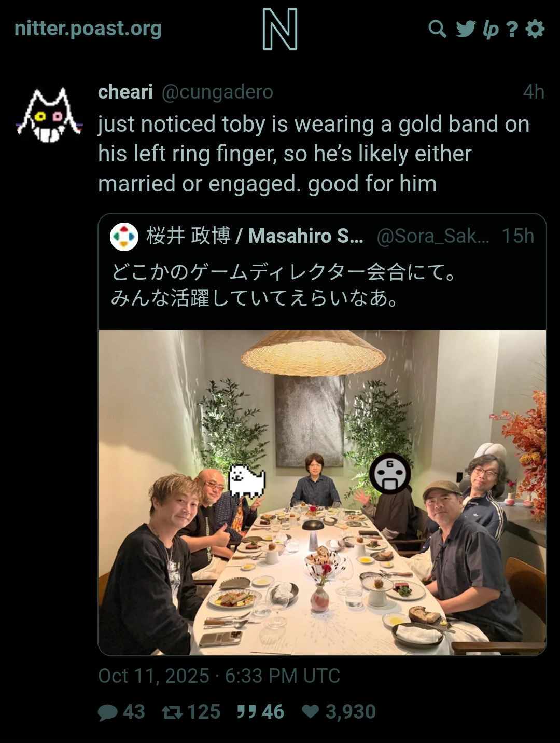Click the Nitter N logo
This screenshot has width=560, height=743.
coord(280,29)
